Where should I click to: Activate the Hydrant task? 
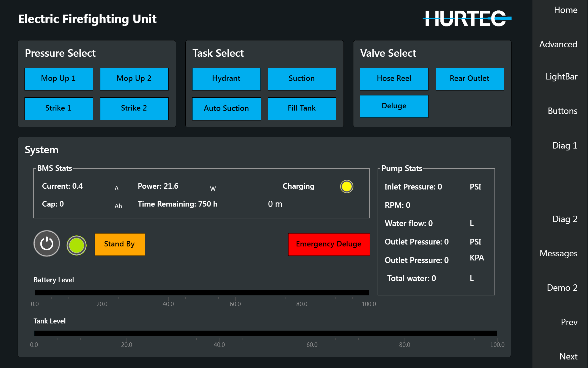[226, 79]
